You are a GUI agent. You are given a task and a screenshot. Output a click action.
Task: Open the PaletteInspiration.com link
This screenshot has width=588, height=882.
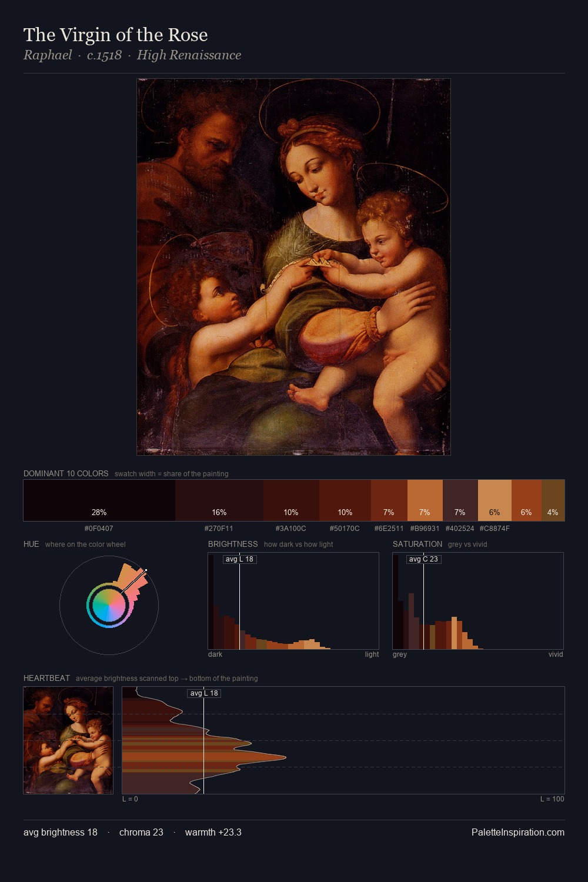click(518, 833)
